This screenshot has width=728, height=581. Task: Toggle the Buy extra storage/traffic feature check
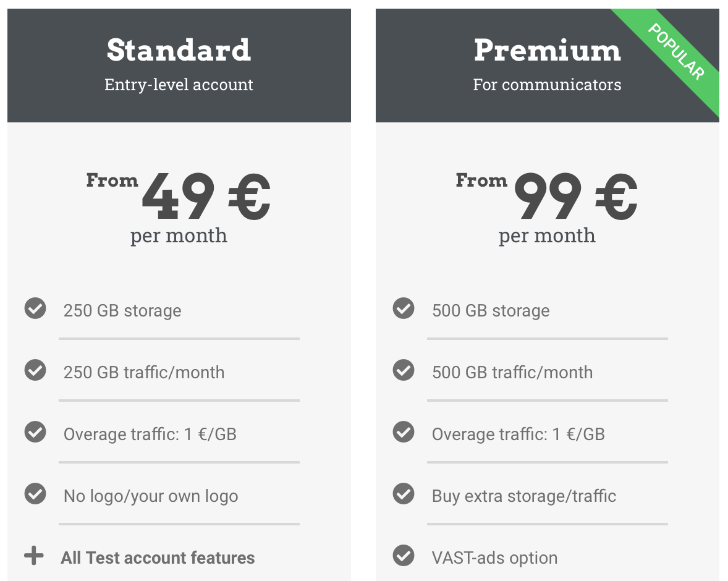pos(403,494)
